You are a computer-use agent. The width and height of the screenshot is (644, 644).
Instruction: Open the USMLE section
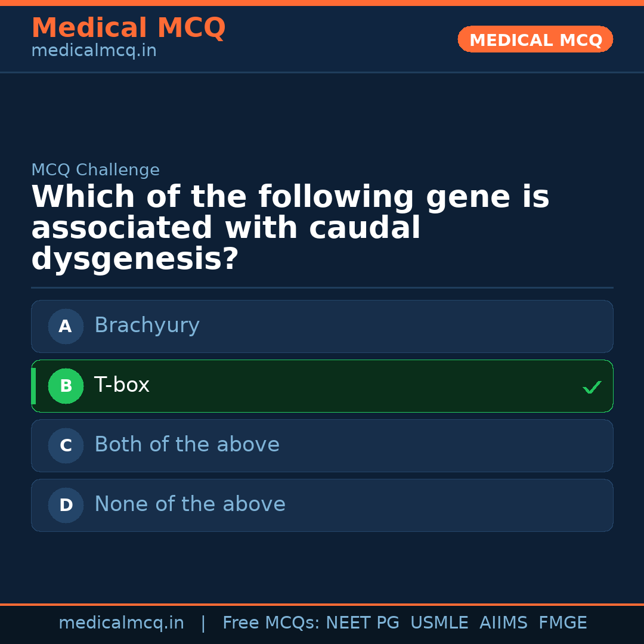tap(439, 623)
